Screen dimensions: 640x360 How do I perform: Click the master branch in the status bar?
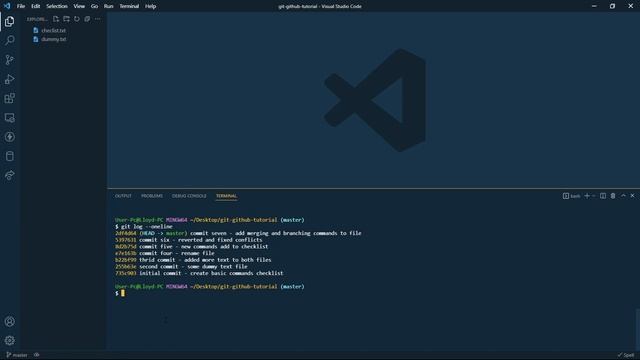17,355
